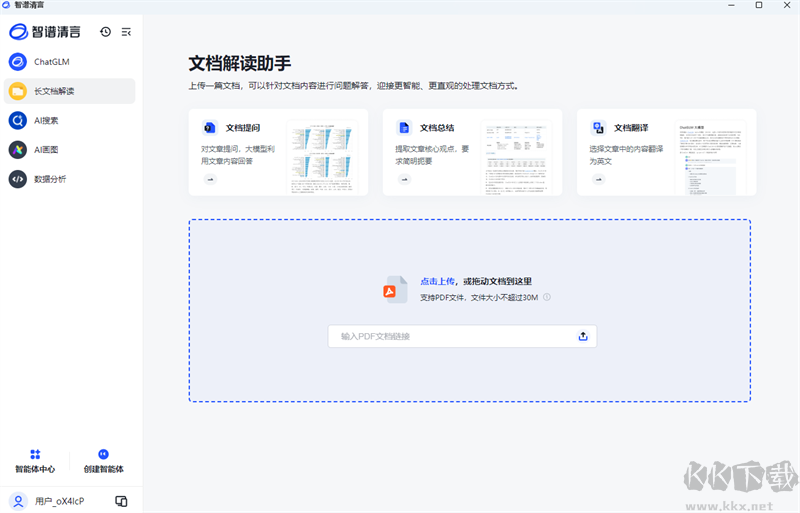800x513 pixels.
Task: Click the 文档解读助手 heading
Action: coord(240,63)
